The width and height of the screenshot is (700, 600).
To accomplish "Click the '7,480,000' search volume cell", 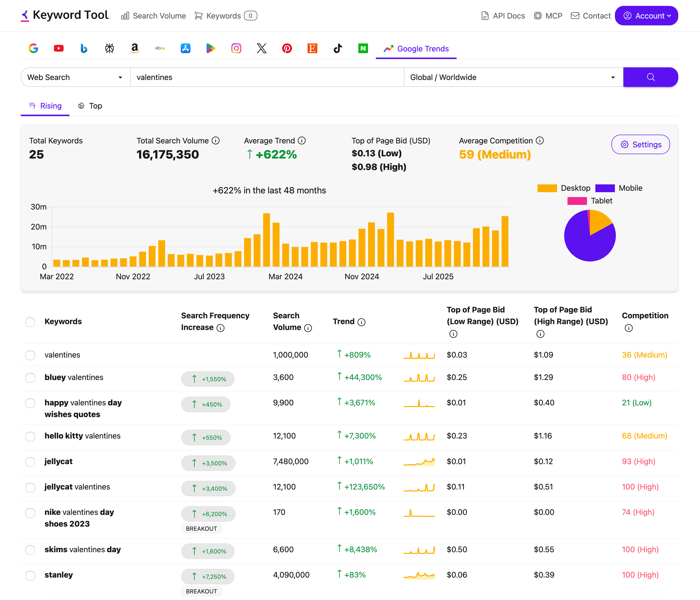I will pos(290,461).
